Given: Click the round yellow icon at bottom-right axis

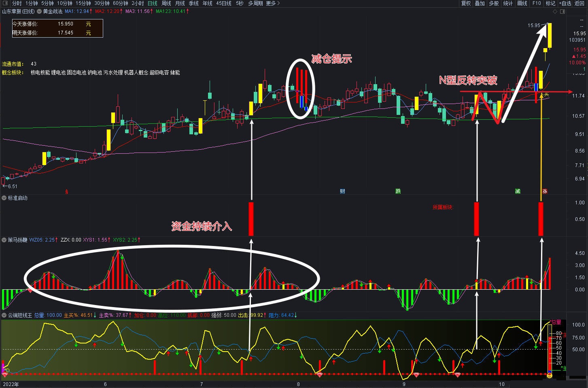Looking at the screenshot, I should click(550, 376).
